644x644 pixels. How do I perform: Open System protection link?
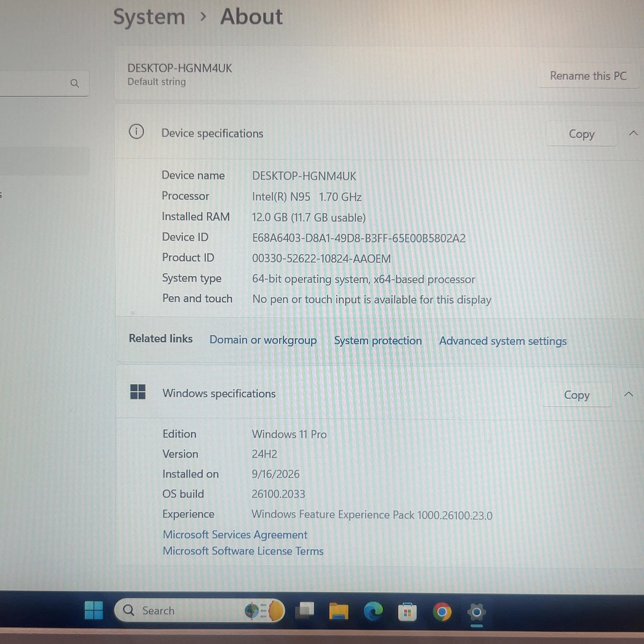378,341
